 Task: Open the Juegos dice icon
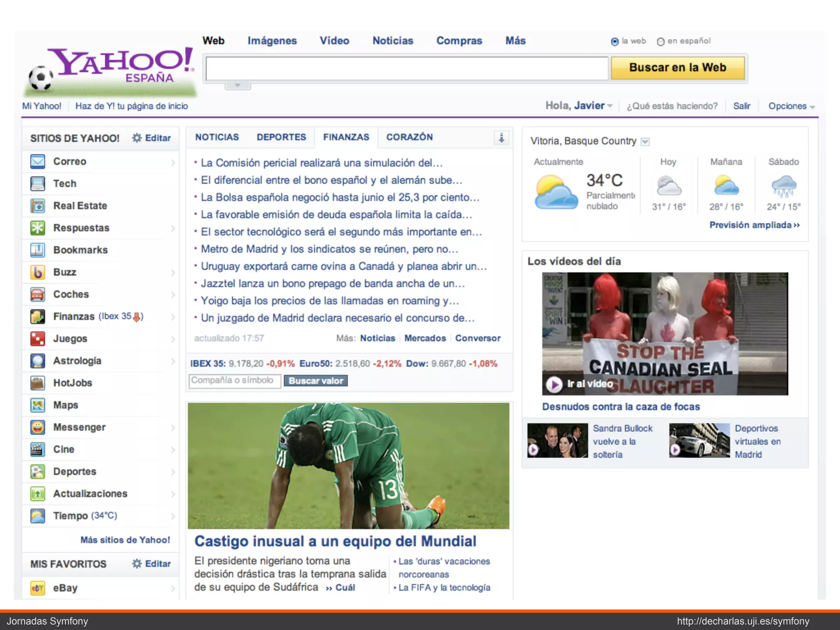pos(38,339)
